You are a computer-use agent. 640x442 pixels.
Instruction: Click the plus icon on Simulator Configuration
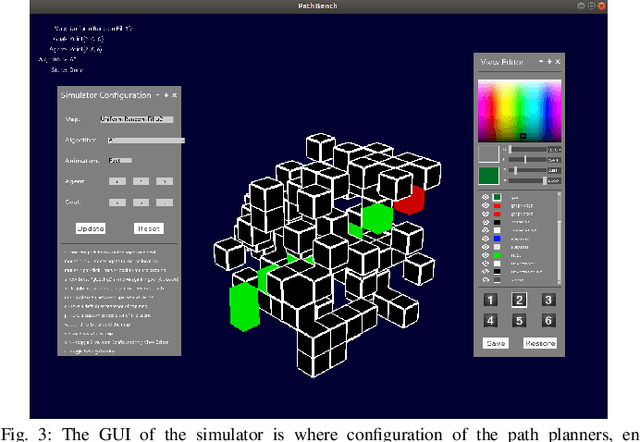(165, 95)
